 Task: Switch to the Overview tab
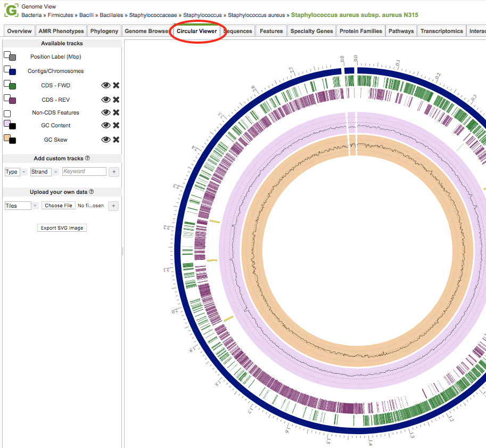[19, 31]
